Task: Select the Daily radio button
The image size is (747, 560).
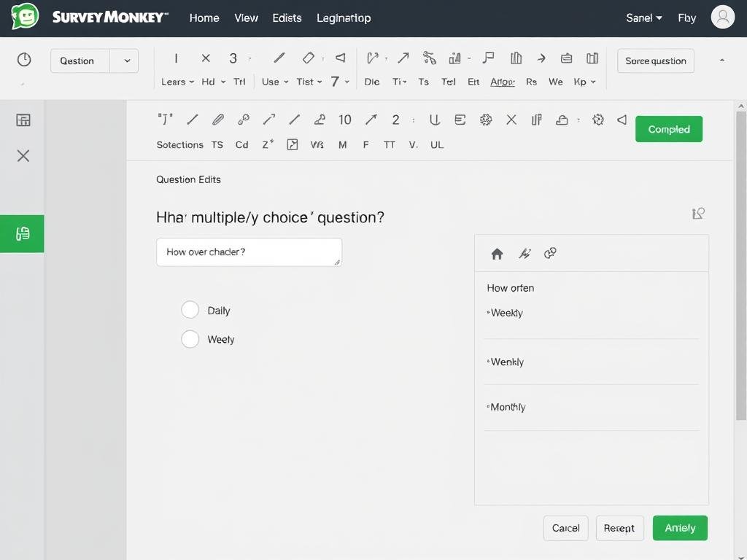Action: [x=190, y=309]
